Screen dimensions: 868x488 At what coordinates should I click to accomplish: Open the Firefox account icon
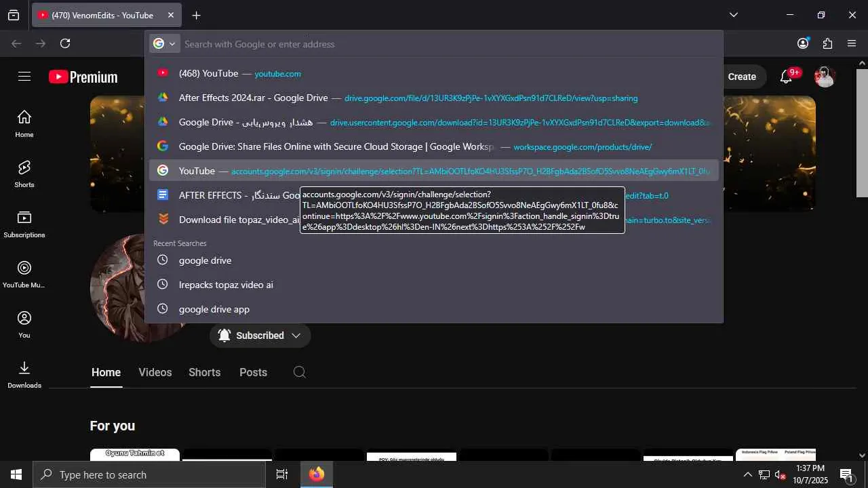point(803,43)
